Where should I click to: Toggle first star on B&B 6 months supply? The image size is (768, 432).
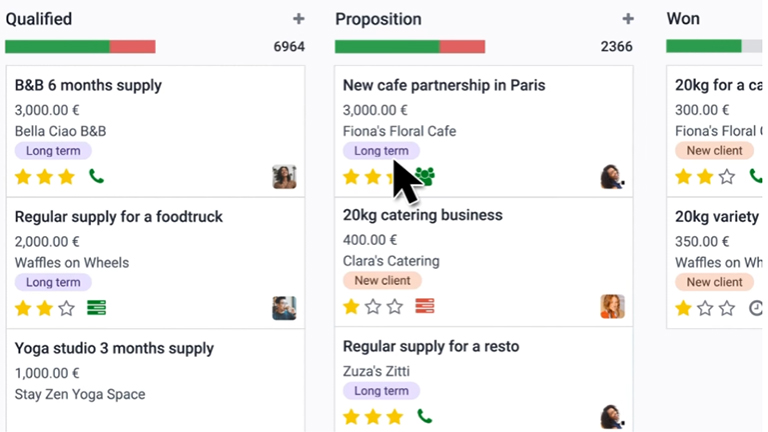click(23, 177)
